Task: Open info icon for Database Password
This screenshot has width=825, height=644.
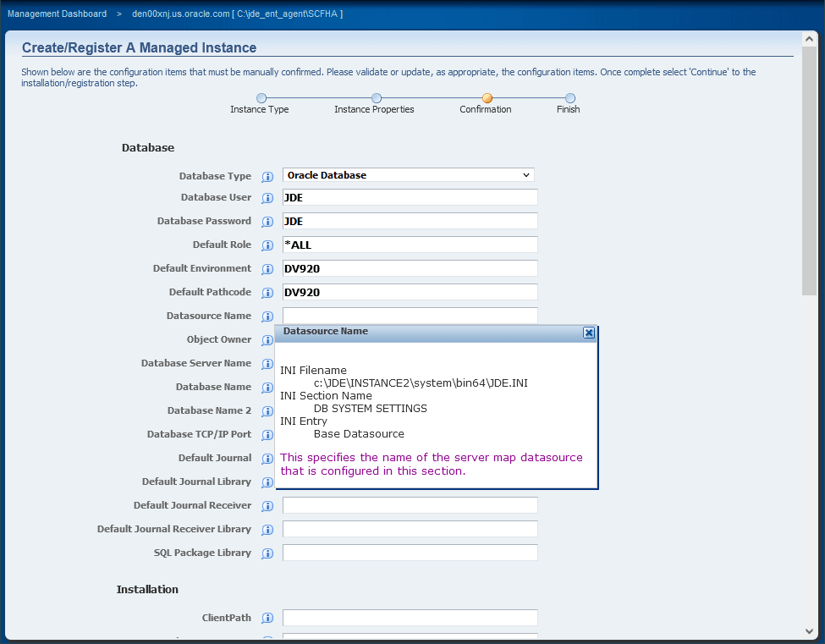Action: tap(267, 222)
